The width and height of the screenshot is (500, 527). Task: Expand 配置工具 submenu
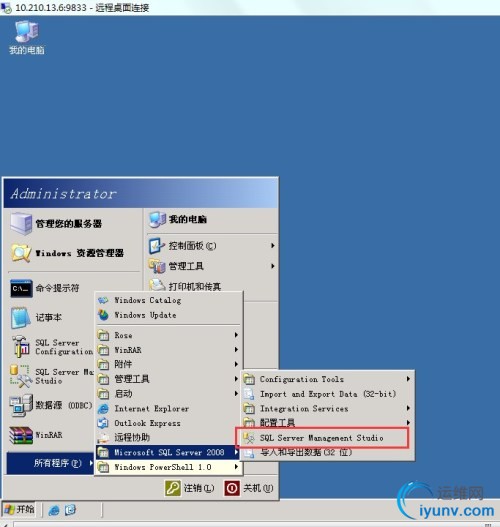(326, 422)
